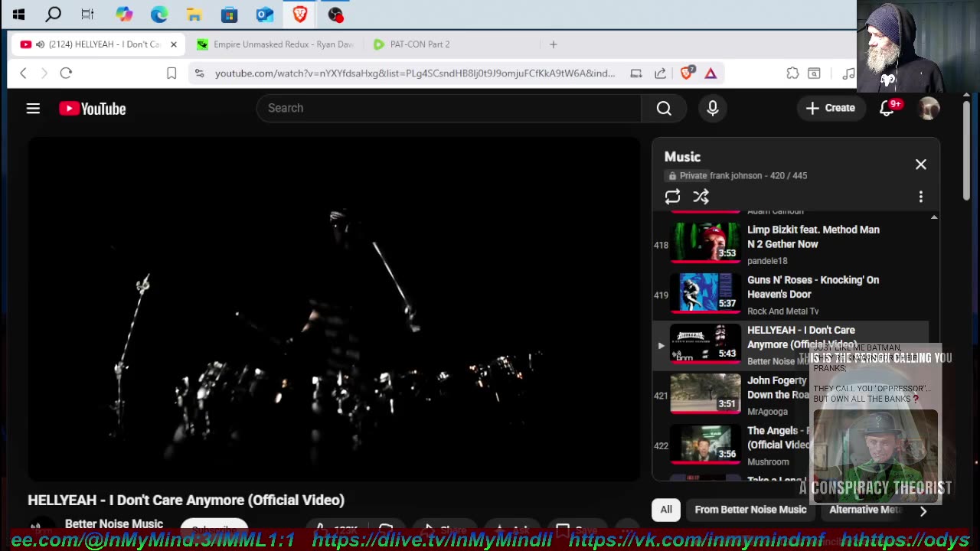View site settings icon in the address bar
The height and width of the screenshot is (551, 980).
click(x=199, y=73)
